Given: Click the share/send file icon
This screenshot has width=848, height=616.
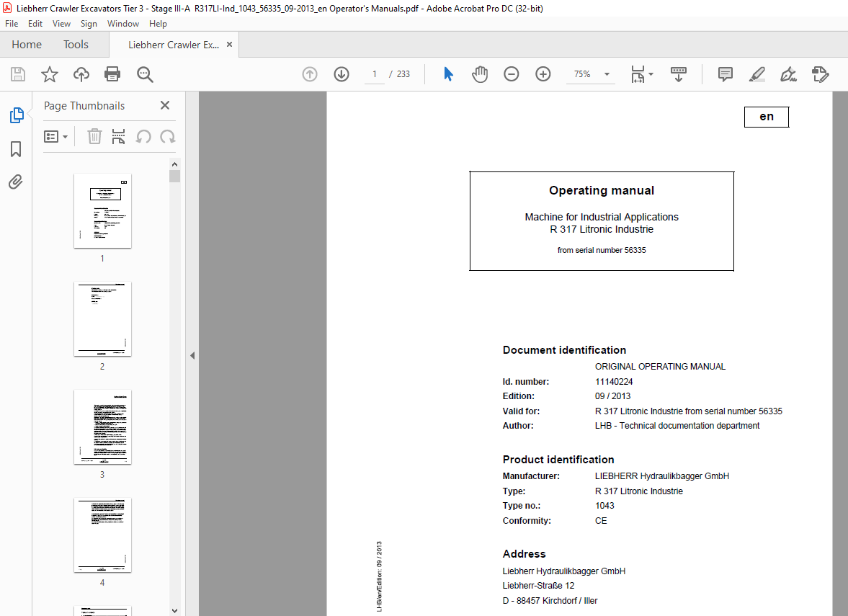Looking at the screenshot, I should [x=821, y=74].
